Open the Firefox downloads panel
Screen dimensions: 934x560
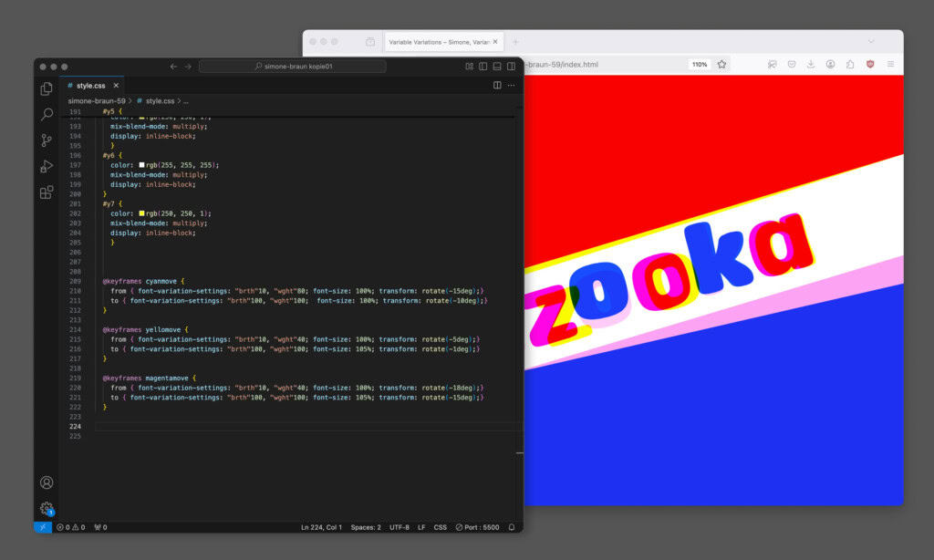[811, 65]
